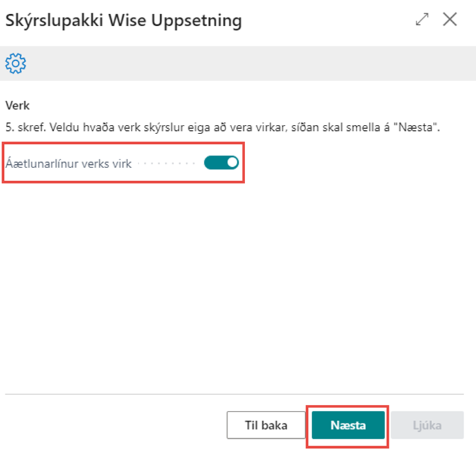Close the Skýrslupakki Wise Uppsetning dialog
This screenshot has width=476, height=452.
coord(450,20)
